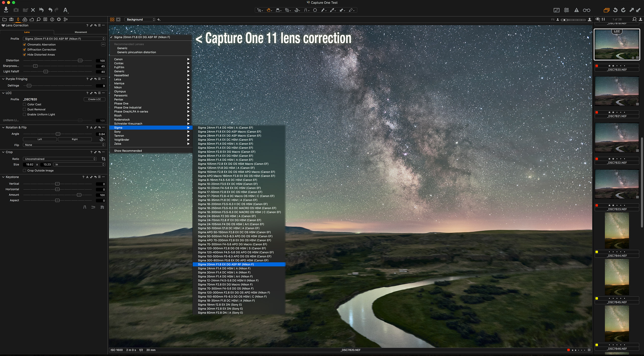Screen dimensions: 644x356
Task: Select the _DSC7822.NEF thumbnail
Action: 617,138
